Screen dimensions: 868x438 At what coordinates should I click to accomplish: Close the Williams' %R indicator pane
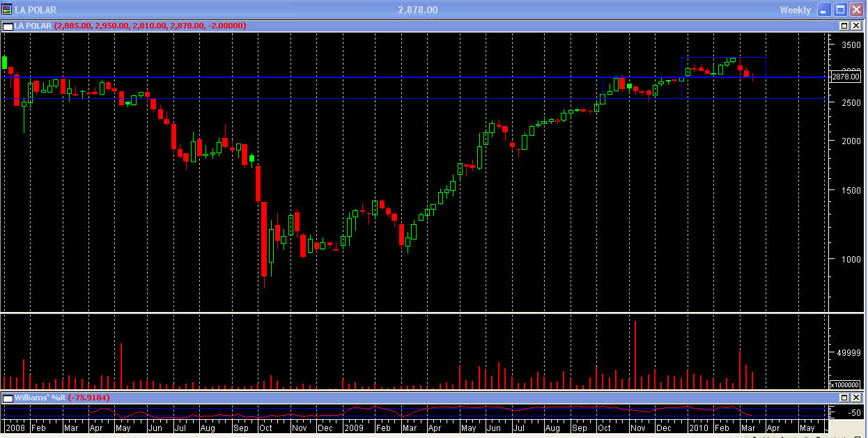[855, 398]
